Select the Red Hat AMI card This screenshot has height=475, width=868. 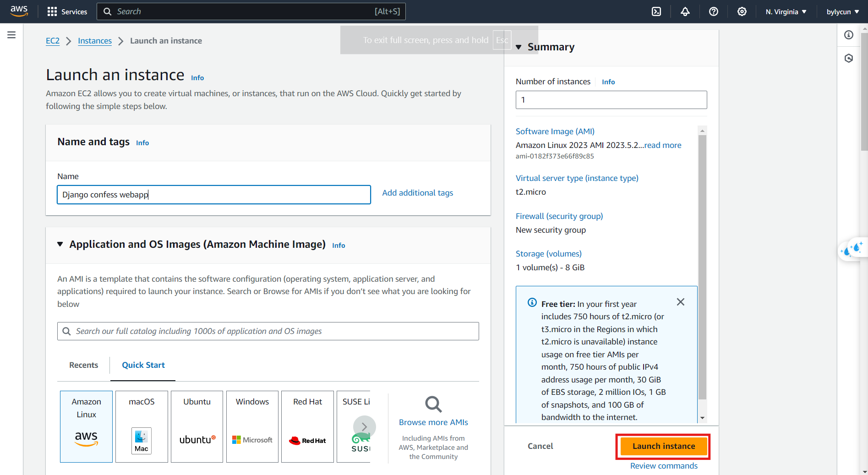tap(307, 426)
